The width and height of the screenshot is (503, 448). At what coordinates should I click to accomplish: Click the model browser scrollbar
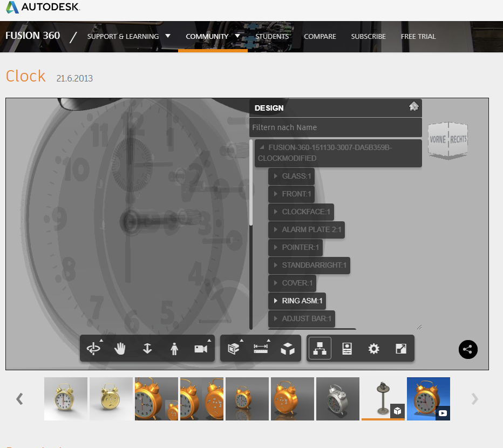[x=251, y=182]
